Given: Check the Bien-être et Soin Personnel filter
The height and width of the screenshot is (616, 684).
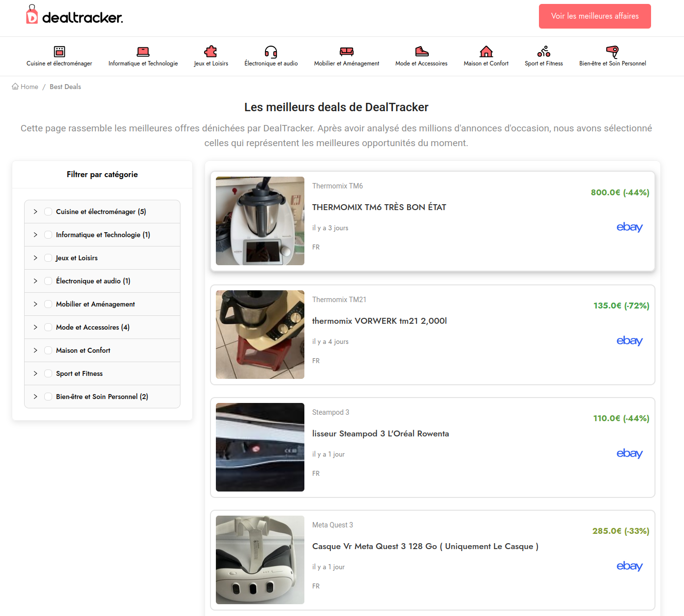Looking at the screenshot, I should [48, 396].
